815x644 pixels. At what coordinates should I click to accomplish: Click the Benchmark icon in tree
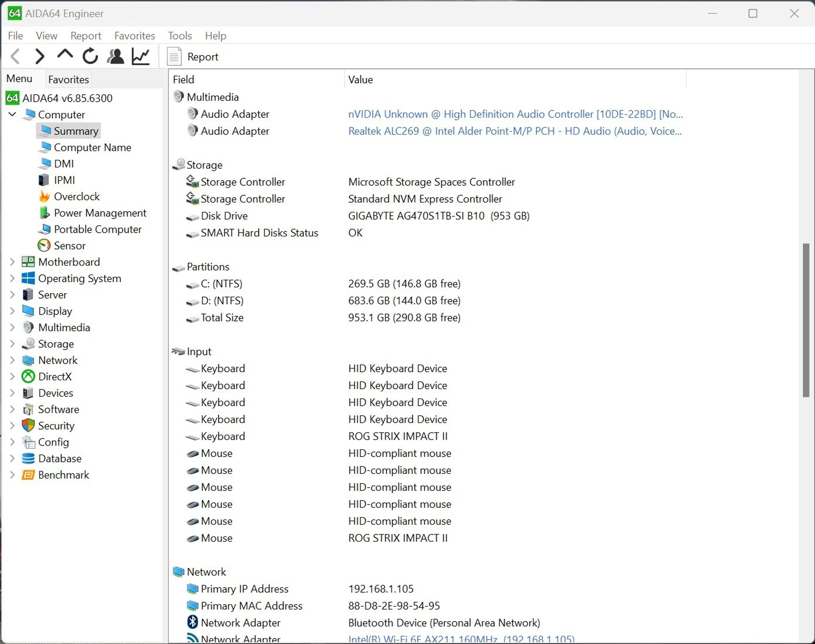(x=28, y=475)
